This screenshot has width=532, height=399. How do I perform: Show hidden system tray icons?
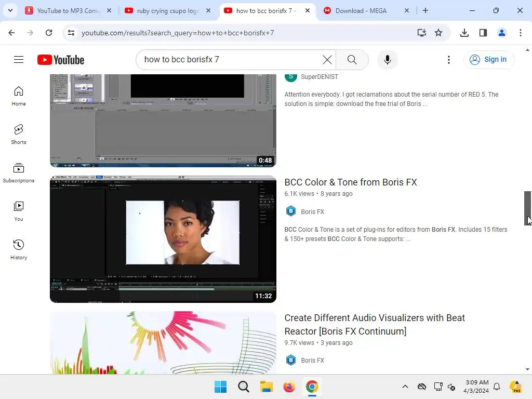(x=405, y=387)
